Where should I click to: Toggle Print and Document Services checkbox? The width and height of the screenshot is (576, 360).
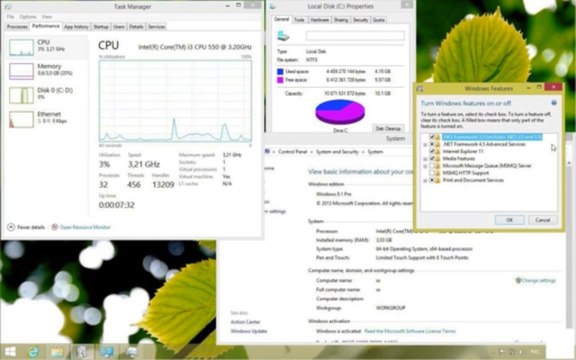(432, 180)
